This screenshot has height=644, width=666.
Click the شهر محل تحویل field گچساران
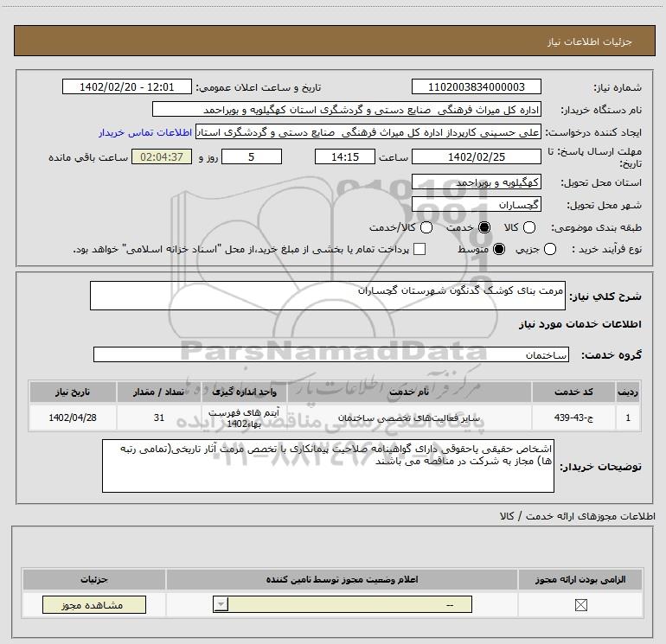pos(476,205)
